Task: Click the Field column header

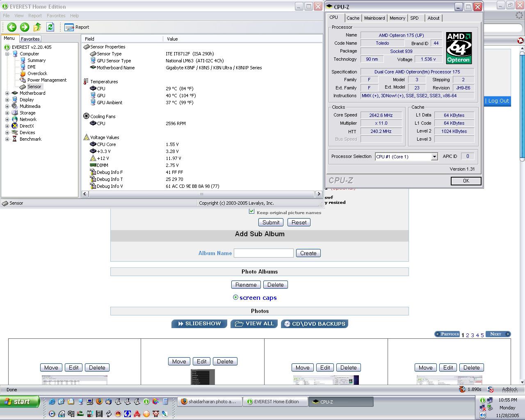Action: click(x=122, y=39)
